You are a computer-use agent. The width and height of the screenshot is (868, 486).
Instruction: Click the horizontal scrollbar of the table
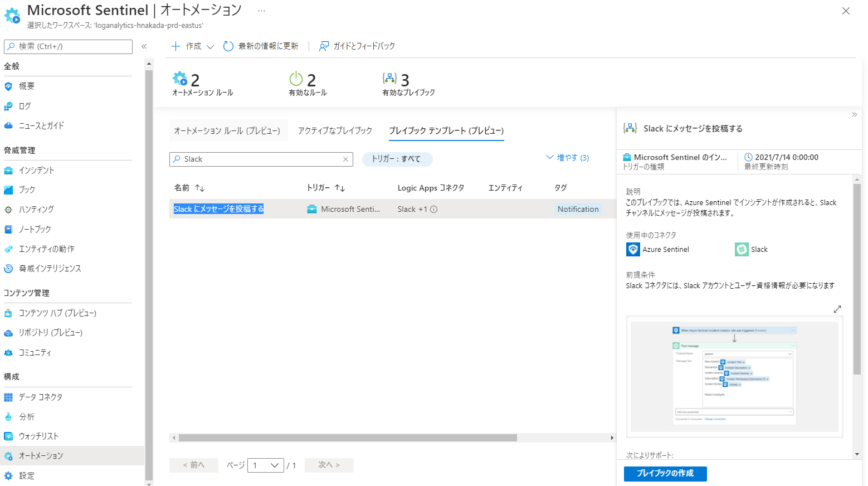click(348, 438)
